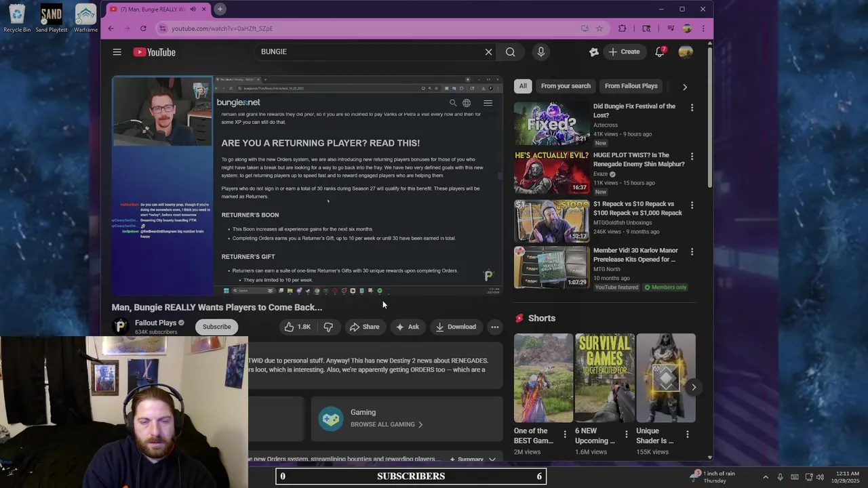Screen dimensions: 868x488
Task: Open Sand Playtest desktop shortcut
Action: click(x=51, y=18)
